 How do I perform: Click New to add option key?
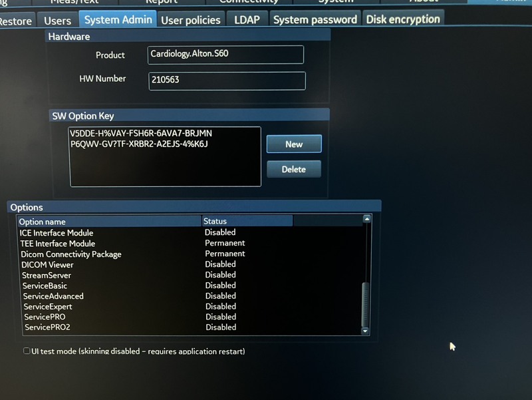(x=293, y=144)
